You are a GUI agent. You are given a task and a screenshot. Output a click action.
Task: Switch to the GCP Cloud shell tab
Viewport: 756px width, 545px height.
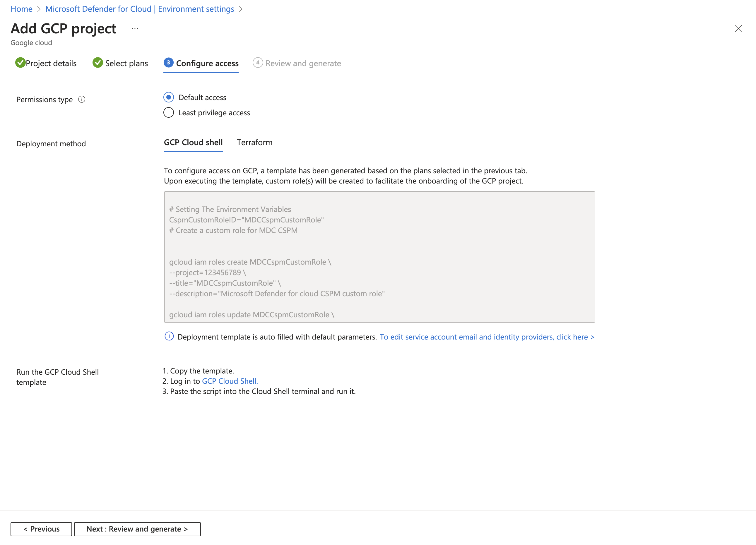point(194,141)
